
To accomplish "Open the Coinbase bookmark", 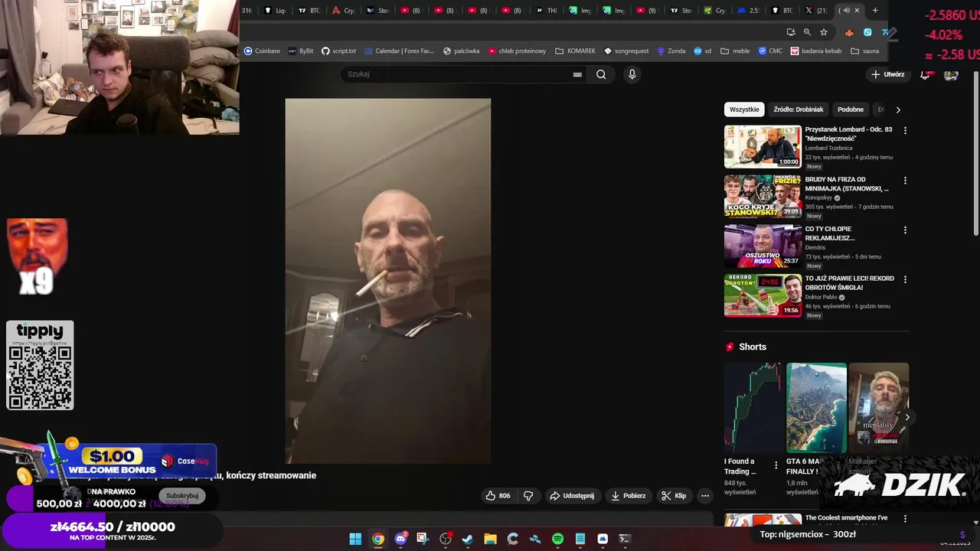I will [x=262, y=51].
